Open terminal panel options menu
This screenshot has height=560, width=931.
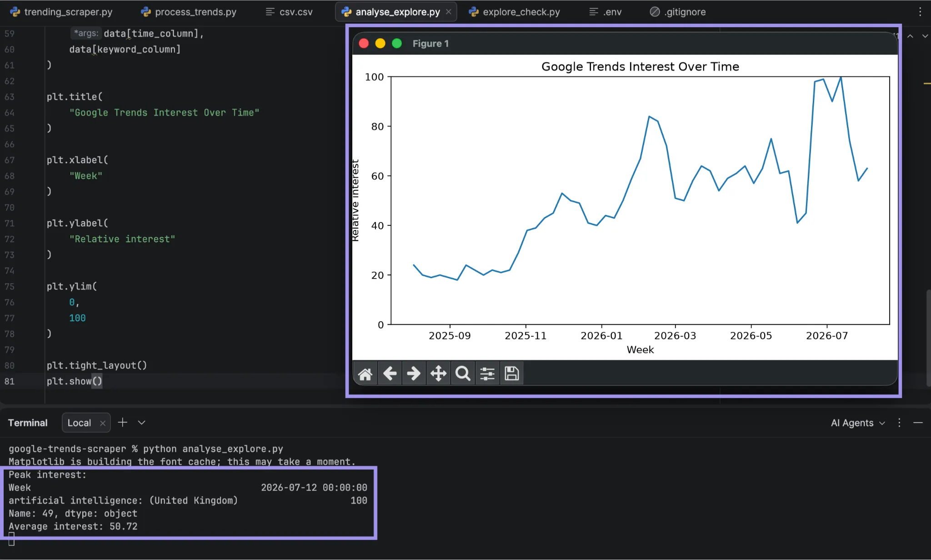pos(899,423)
